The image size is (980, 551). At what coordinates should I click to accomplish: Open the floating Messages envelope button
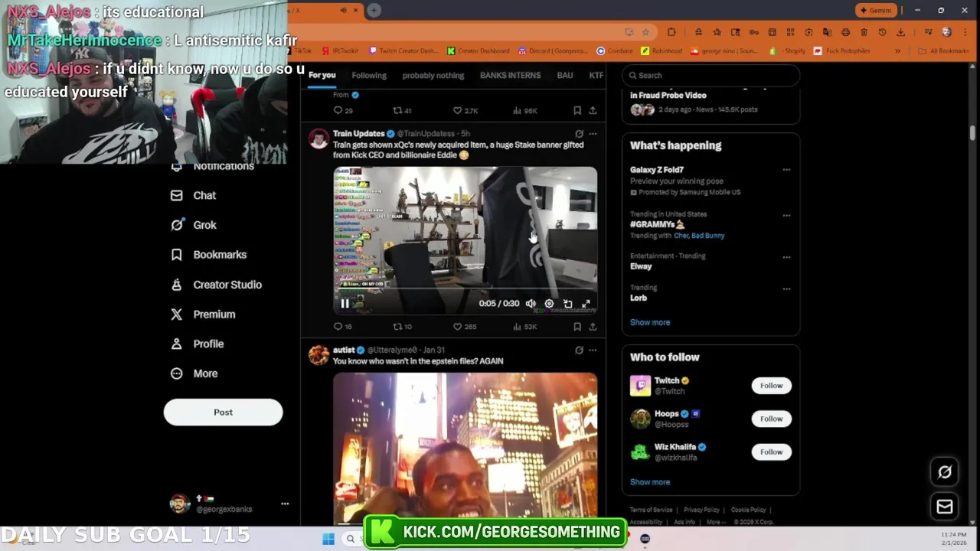(945, 507)
